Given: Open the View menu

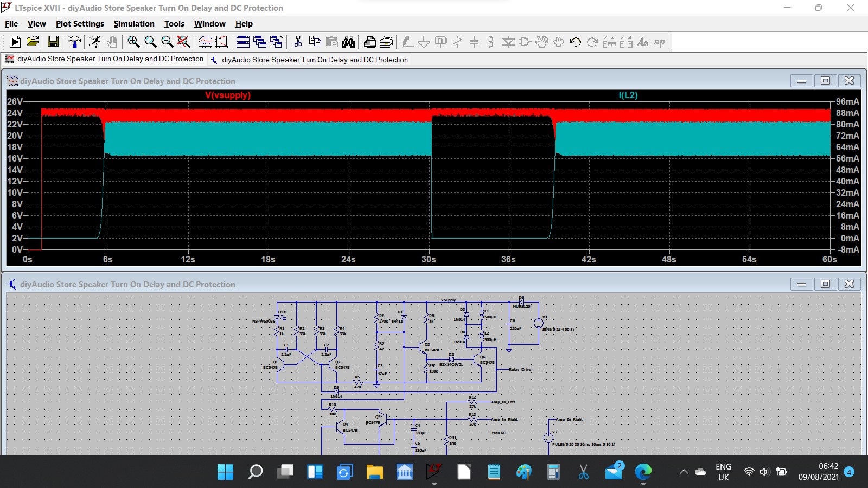Looking at the screenshot, I should click(37, 24).
